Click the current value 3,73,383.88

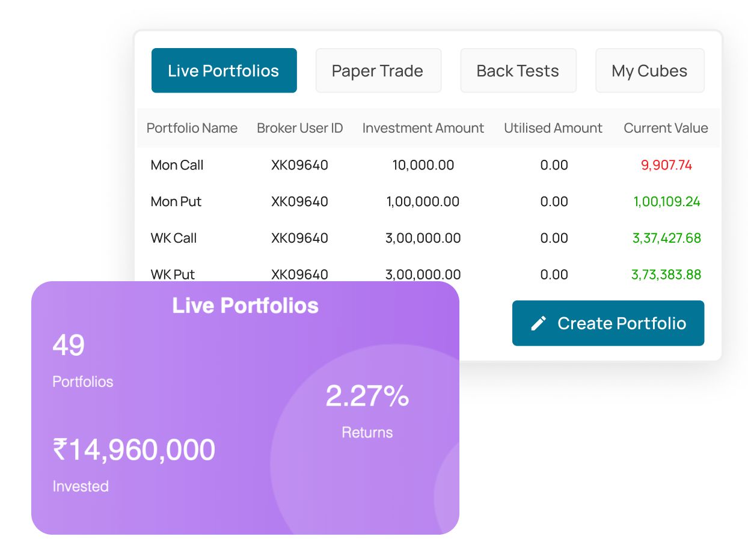click(667, 275)
